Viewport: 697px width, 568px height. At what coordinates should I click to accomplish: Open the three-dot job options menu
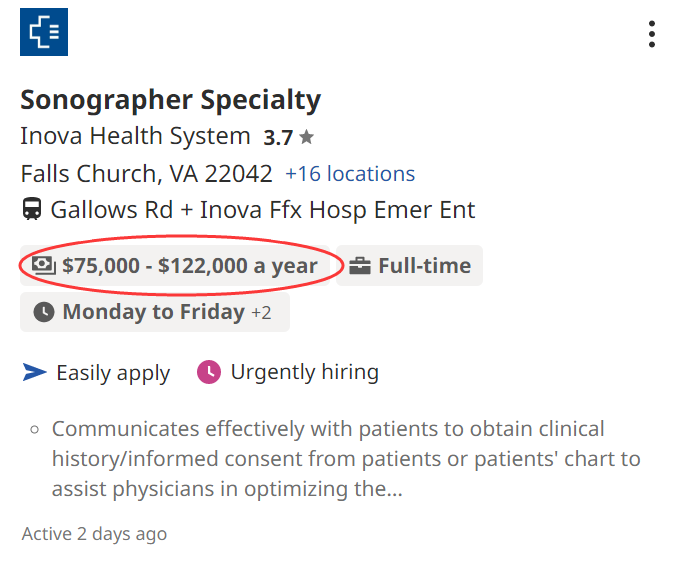click(x=652, y=34)
